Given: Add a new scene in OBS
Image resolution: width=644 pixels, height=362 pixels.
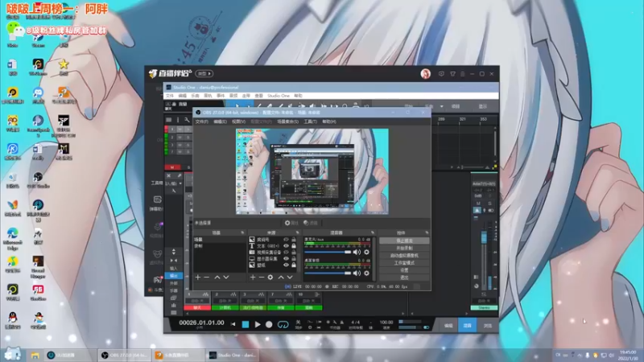Looking at the screenshot, I should 197,278.
